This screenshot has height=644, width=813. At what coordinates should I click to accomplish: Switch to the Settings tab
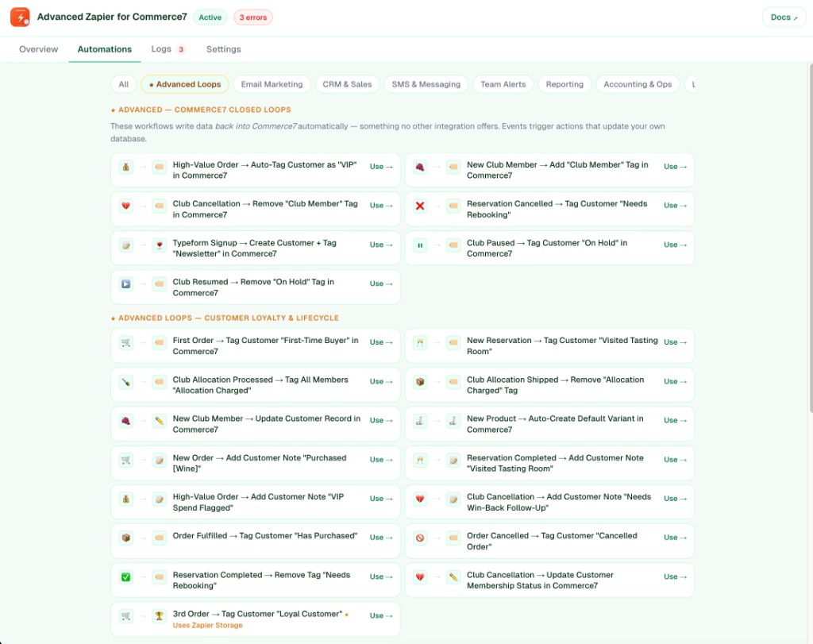pyautogui.click(x=223, y=49)
